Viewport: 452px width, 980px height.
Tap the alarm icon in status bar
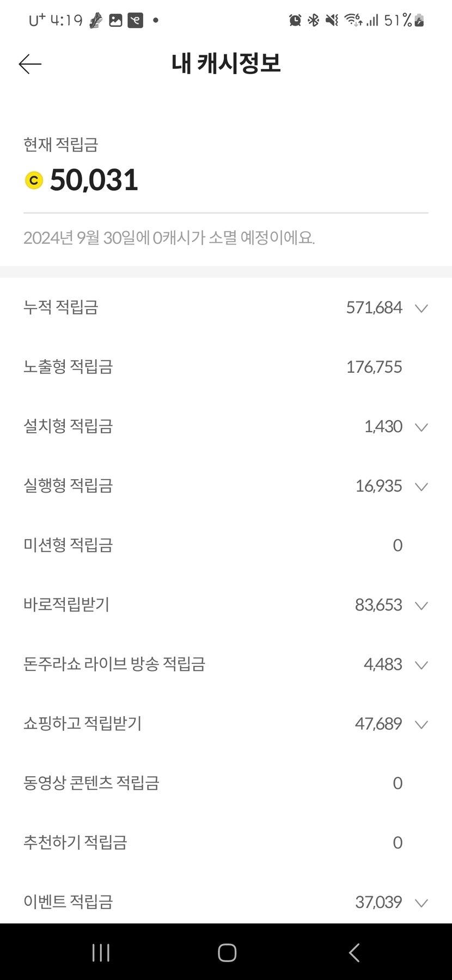(x=295, y=21)
